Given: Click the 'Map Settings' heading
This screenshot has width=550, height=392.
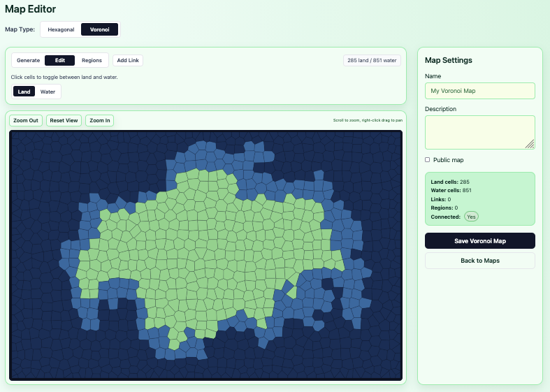Looking at the screenshot, I should [x=448, y=60].
